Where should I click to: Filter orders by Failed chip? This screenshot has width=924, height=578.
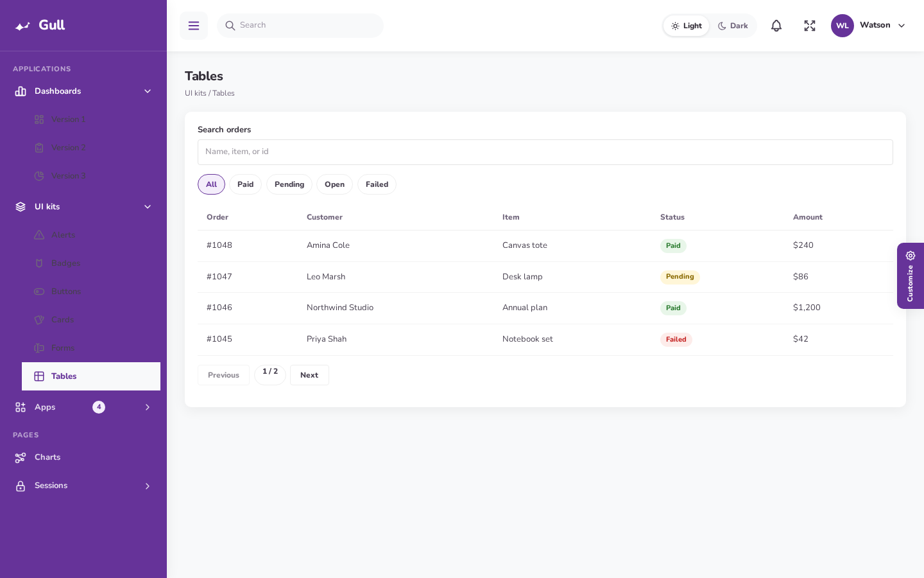(x=377, y=184)
